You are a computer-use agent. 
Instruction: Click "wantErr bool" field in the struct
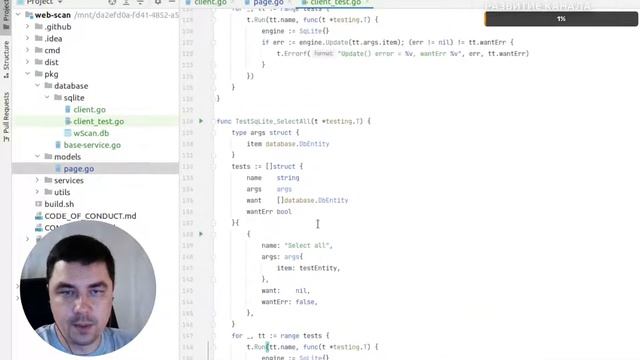(269, 211)
